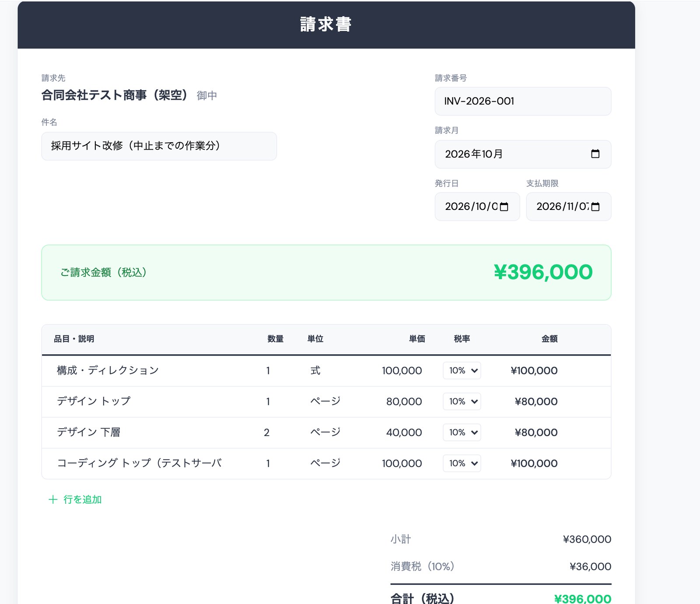
Task: Open the calendar picker for 支払期限
Action: coord(595,206)
